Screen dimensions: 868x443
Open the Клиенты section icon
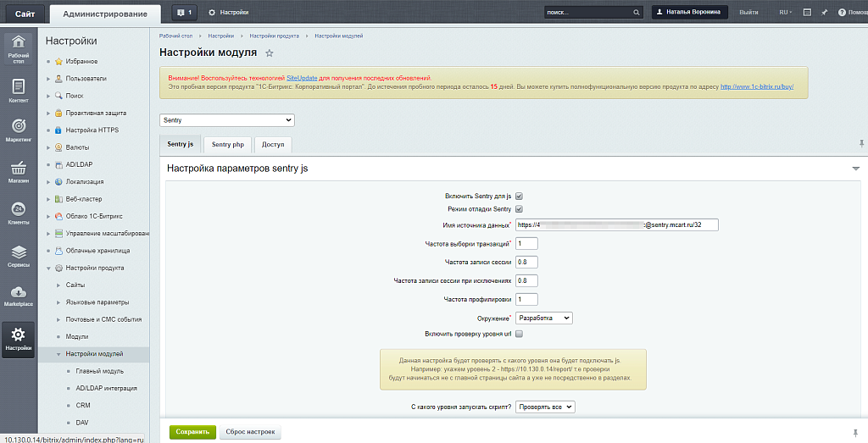[18, 212]
